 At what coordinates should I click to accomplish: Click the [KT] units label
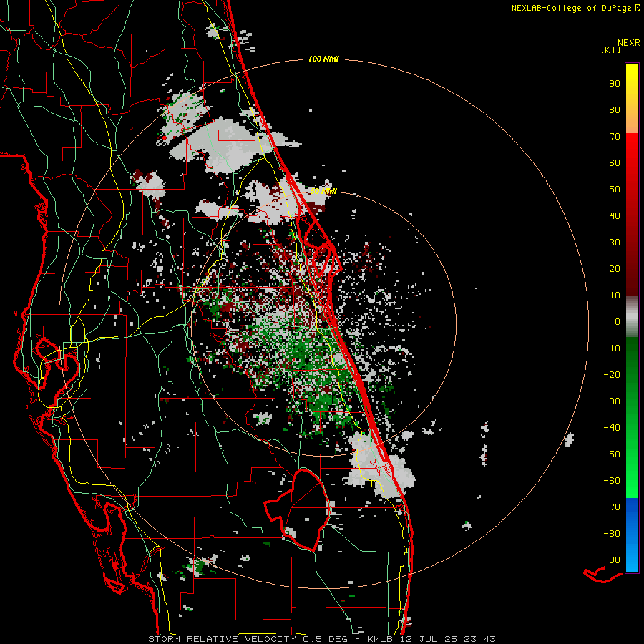[x=611, y=49]
